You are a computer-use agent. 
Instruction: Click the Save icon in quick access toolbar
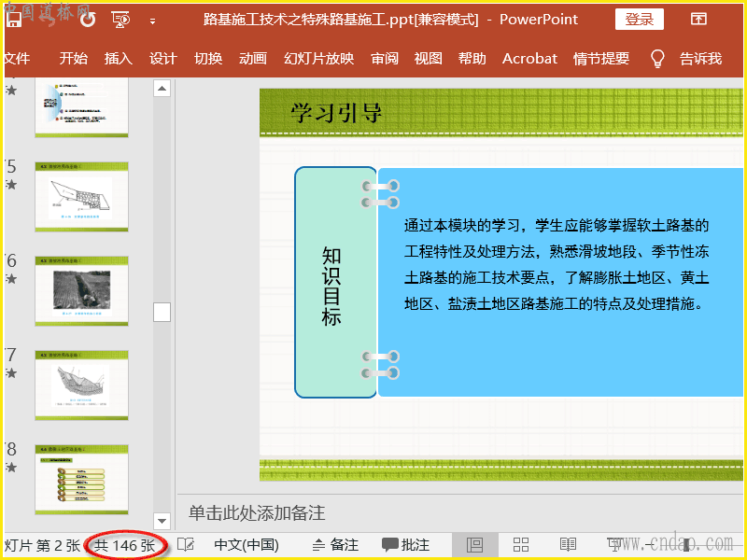click(x=13, y=19)
